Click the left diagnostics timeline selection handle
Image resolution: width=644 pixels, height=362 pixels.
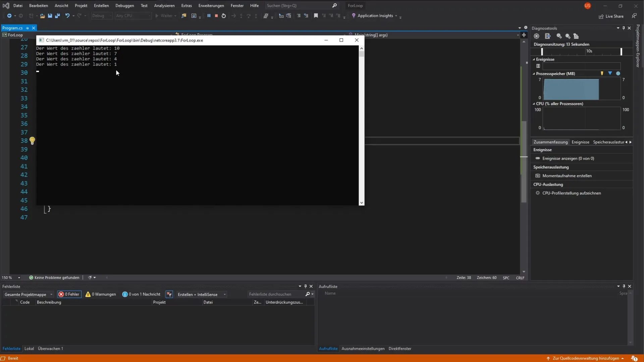click(x=542, y=51)
